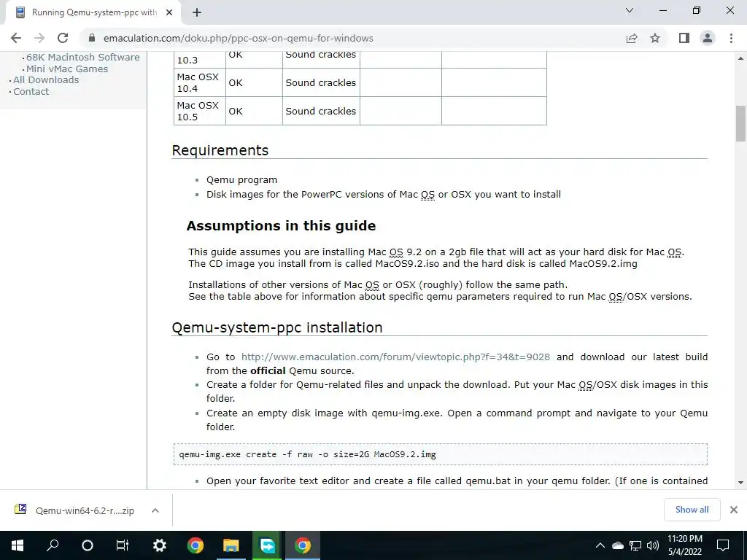This screenshot has width=747, height=560.
Task: Expand download options chevron for the zip
Action: point(155,510)
